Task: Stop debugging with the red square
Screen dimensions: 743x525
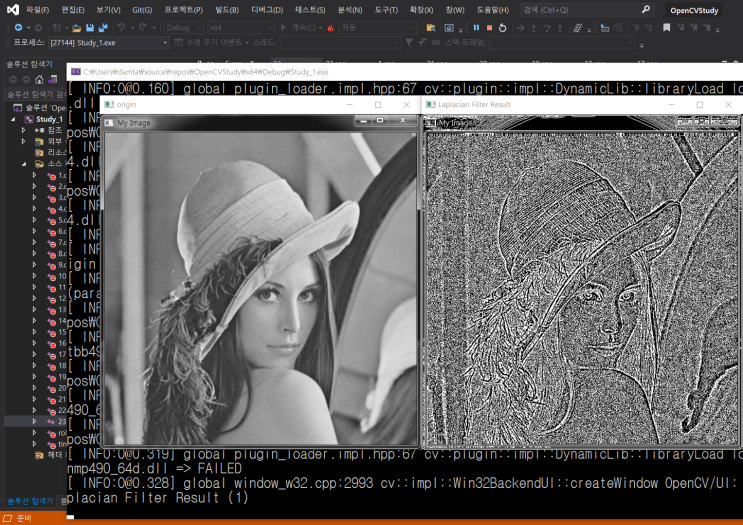Action: [x=489, y=28]
